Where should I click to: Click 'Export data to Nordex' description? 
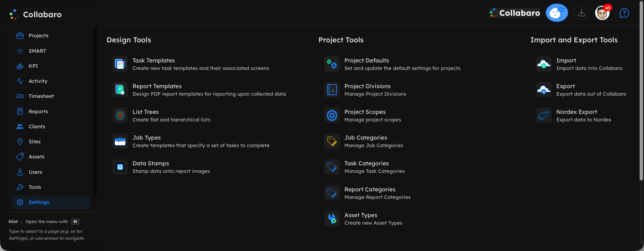(584, 120)
